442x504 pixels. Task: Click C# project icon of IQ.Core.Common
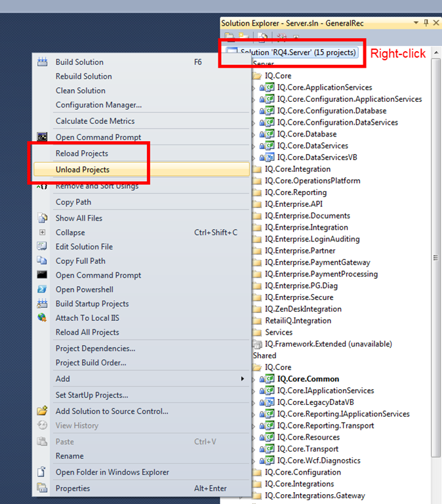click(270, 379)
